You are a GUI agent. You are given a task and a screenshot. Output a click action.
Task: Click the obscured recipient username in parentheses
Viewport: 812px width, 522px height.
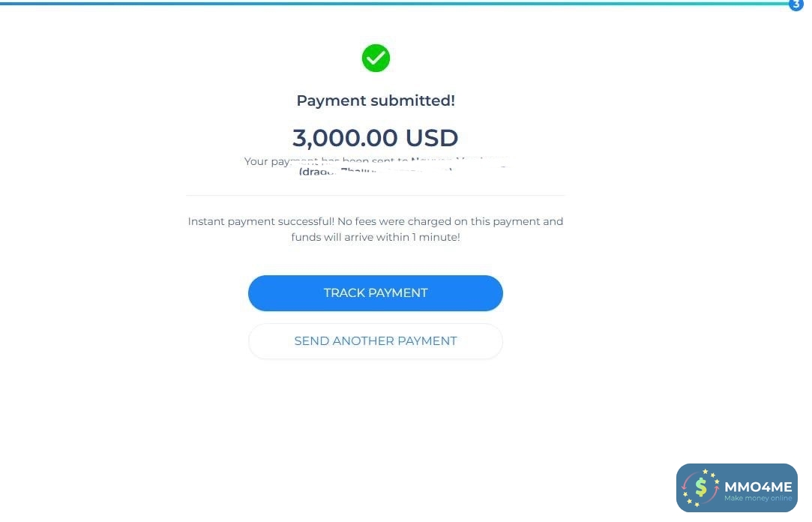375,172
